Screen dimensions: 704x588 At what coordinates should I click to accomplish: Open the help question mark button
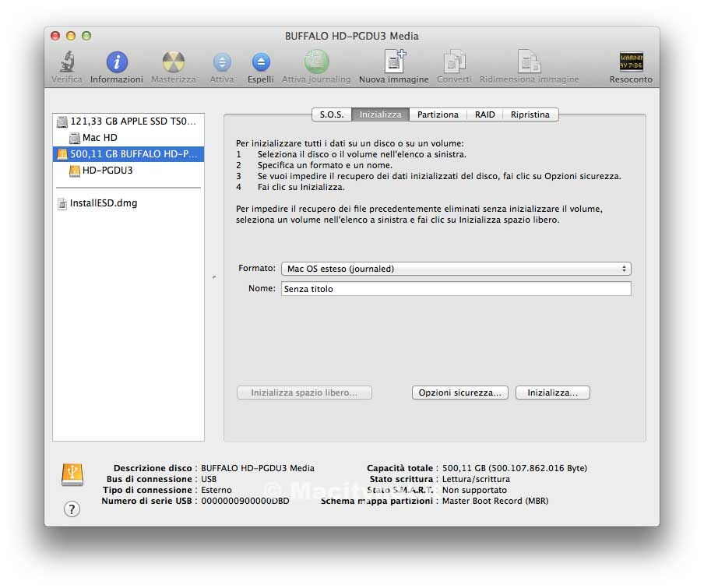pyautogui.click(x=72, y=509)
